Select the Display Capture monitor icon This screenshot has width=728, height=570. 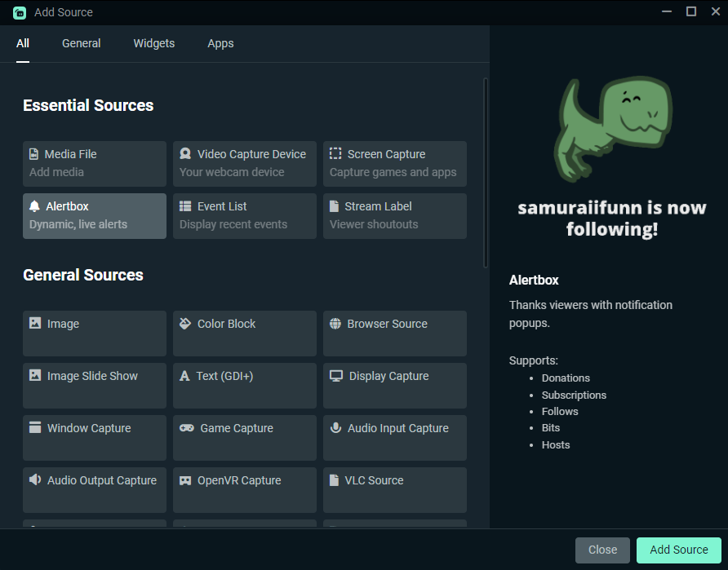tap(336, 376)
